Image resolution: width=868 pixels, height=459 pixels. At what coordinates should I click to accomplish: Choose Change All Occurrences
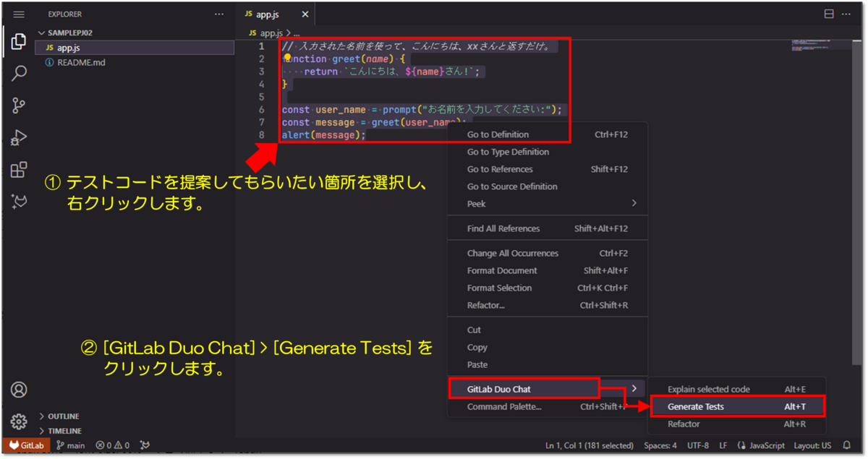[x=548, y=253]
